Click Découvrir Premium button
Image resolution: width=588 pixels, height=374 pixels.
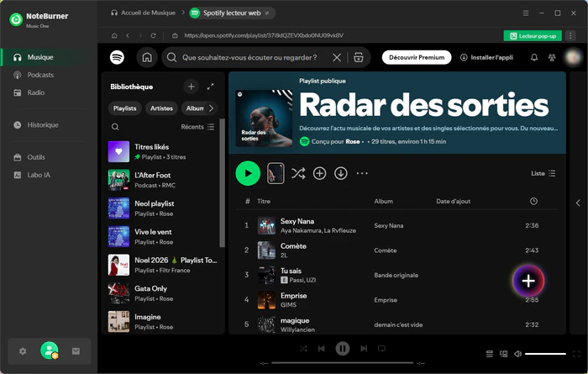pyautogui.click(x=417, y=57)
